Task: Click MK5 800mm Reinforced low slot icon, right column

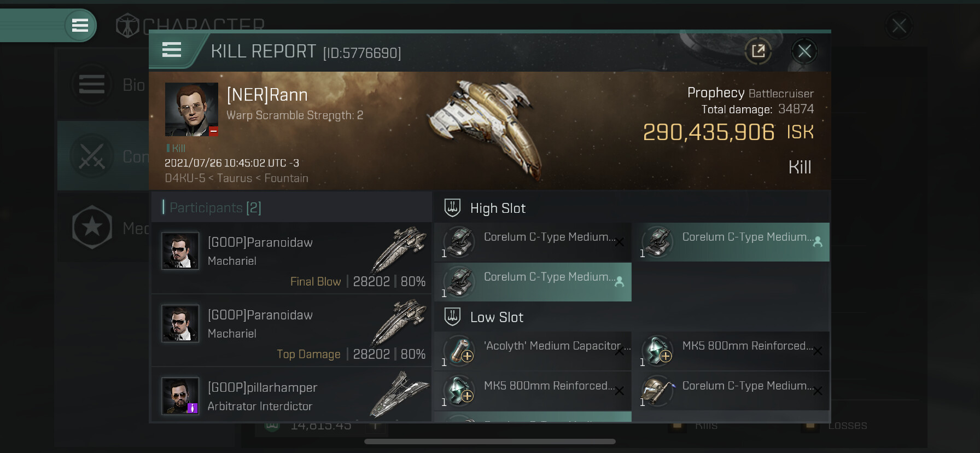Action: click(x=657, y=351)
